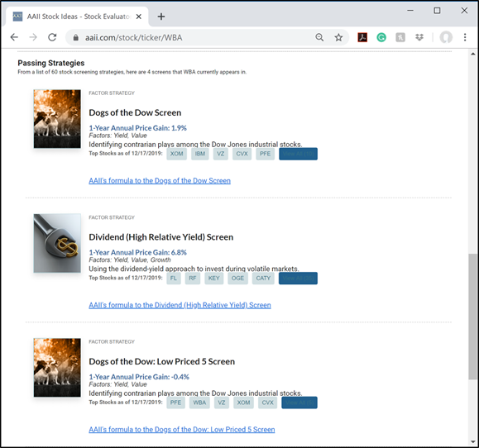Open a new browser tab
This screenshot has height=448, width=479.
click(x=161, y=17)
